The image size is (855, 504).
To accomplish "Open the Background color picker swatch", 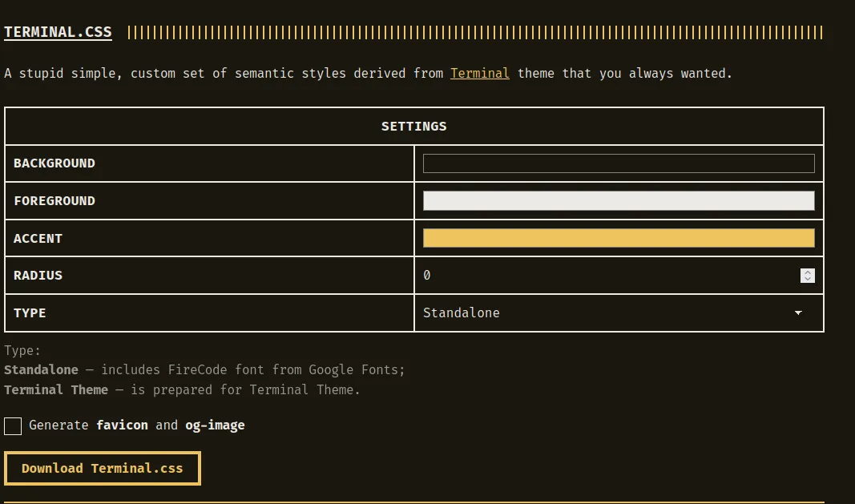I will (618, 163).
